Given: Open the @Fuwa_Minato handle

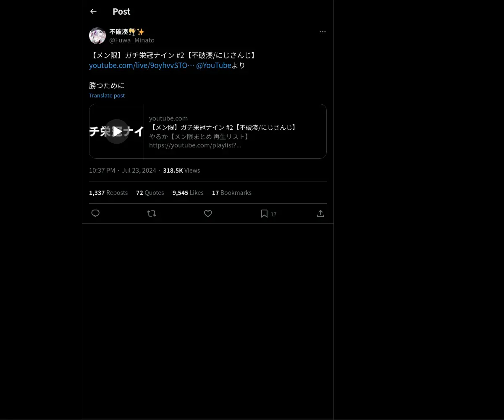Looking at the screenshot, I should pyautogui.click(x=132, y=40).
